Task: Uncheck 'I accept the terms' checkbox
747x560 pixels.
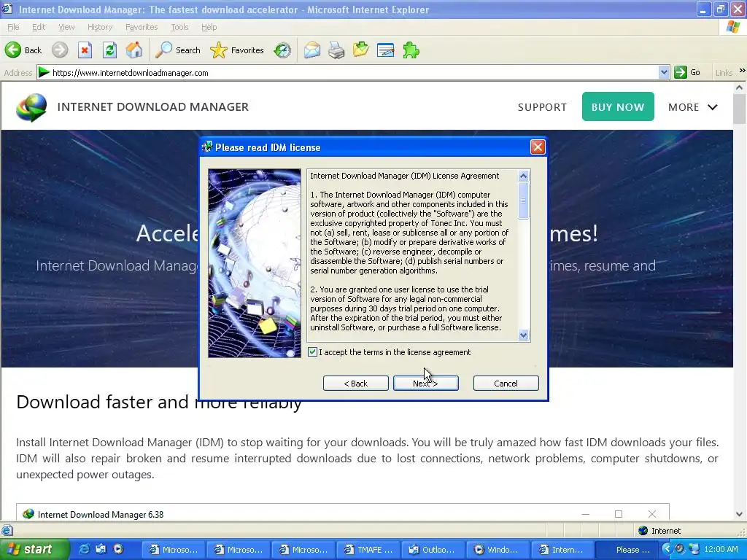Action: tap(312, 352)
